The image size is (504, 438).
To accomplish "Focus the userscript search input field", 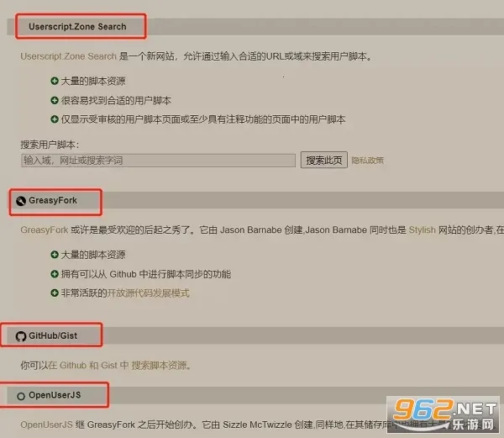I will [158, 160].
